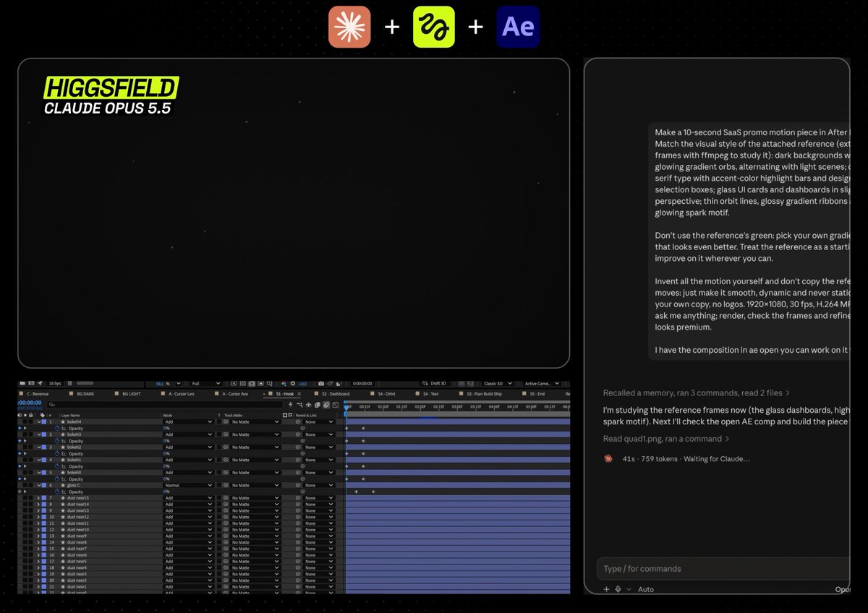This screenshot has width=868, height=613.
Task: Click the After Effects Ae icon
Action: (518, 27)
